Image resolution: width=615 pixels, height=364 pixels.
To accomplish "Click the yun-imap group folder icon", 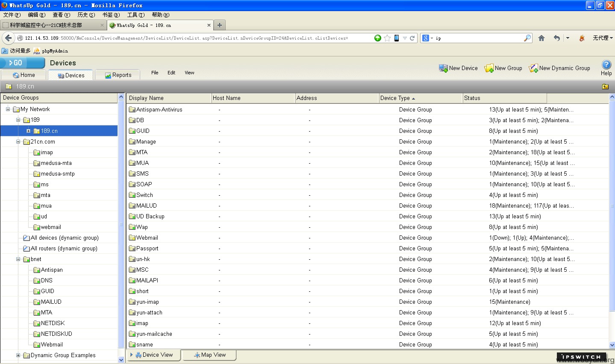I will coord(132,302).
